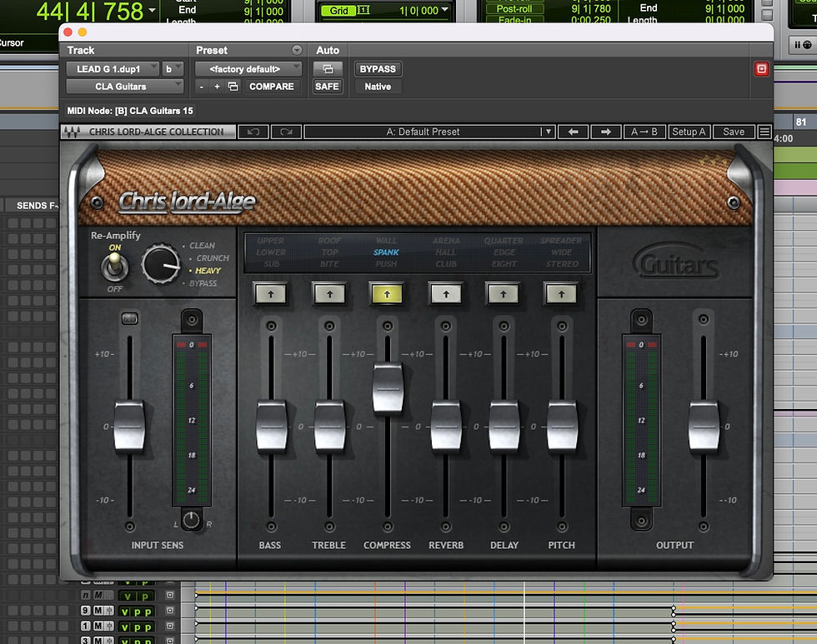Toggle the DELAY mode arrow button
This screenshot has height=644, width=817.
tap(504, 294)
